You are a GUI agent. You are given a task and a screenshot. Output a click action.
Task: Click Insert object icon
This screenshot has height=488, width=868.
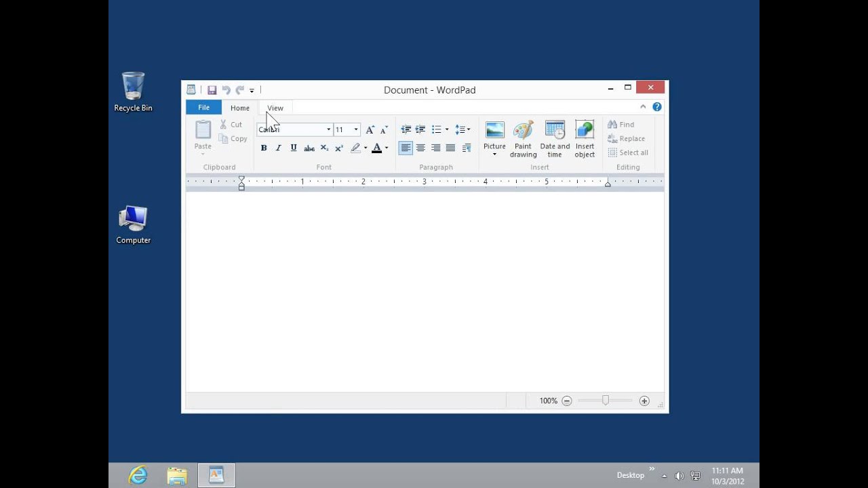[585, 130]
